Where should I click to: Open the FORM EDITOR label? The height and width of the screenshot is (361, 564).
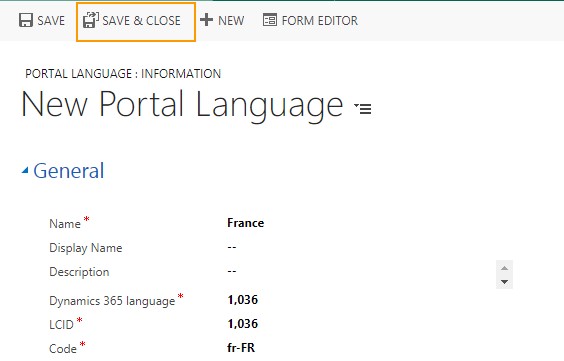[x=320, y=20]
